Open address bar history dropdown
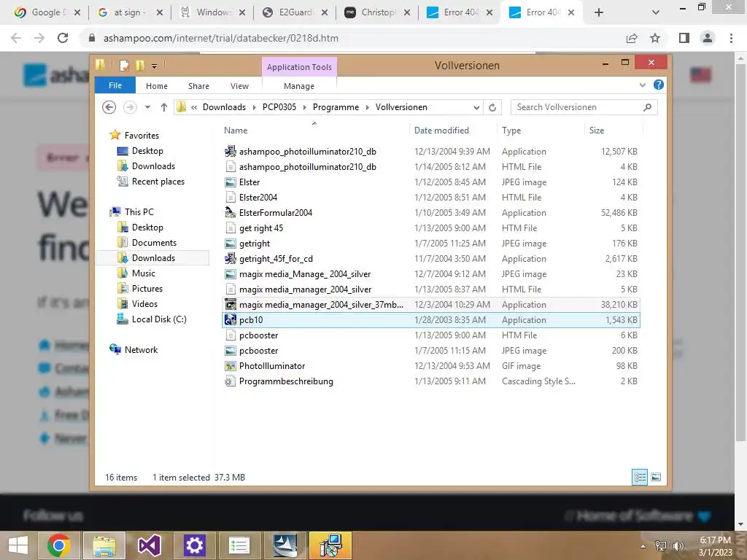Image resolution: width=747 pixels, height=560 pixels. 476,107
